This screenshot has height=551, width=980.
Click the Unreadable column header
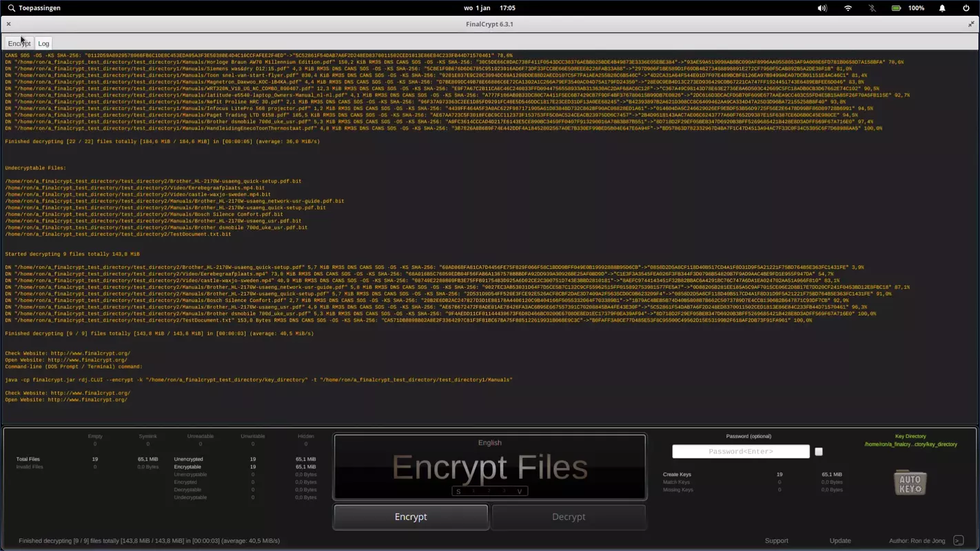pos(201,436)
